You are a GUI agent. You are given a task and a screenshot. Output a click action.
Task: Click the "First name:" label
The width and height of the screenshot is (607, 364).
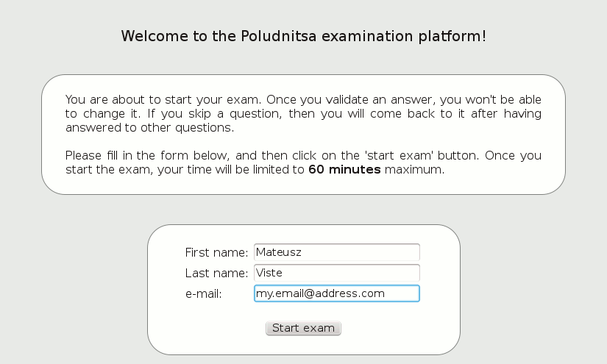point(216,252)
